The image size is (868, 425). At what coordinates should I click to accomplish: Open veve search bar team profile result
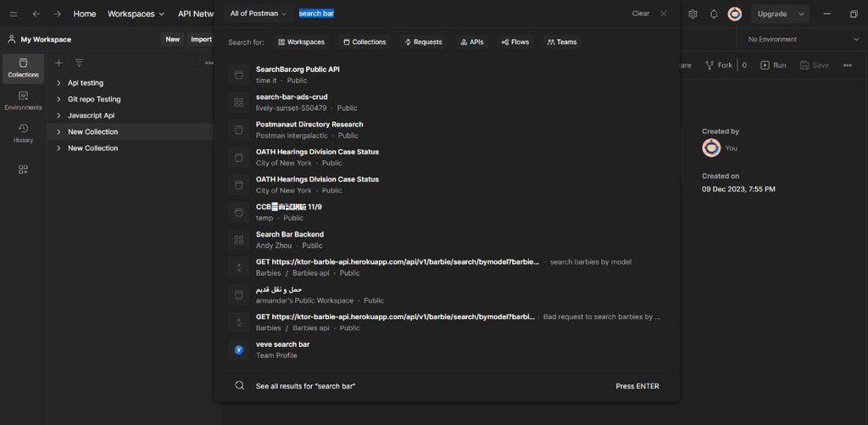coord(448,350)
